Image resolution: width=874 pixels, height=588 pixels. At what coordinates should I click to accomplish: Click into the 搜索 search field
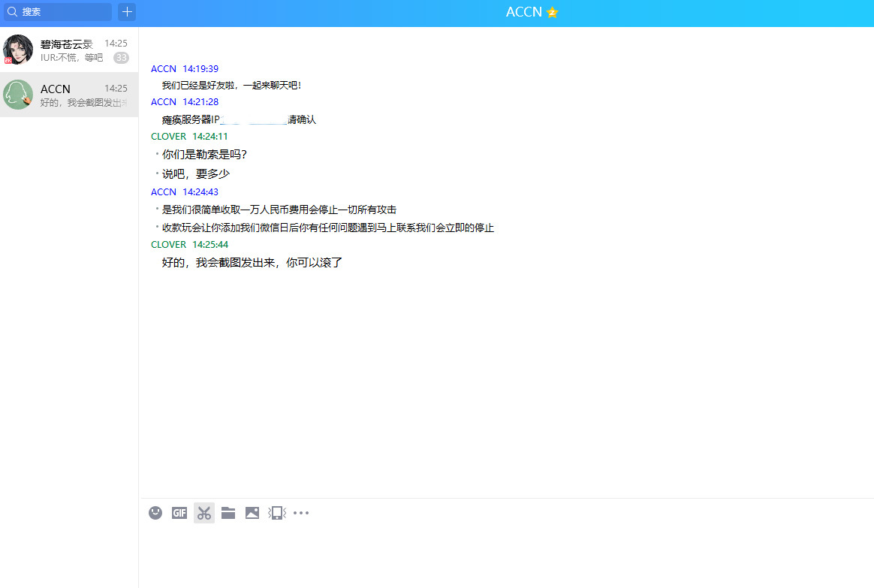(57, 12)
